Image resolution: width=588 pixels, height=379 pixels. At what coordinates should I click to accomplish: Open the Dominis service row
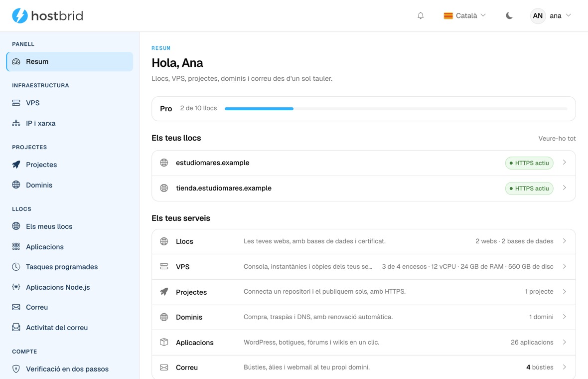coord(363,317)
